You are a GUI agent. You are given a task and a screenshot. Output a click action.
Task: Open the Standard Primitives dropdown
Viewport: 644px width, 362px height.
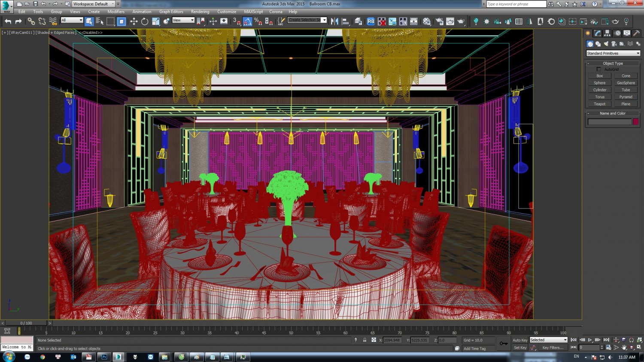[x=613, y=53]
